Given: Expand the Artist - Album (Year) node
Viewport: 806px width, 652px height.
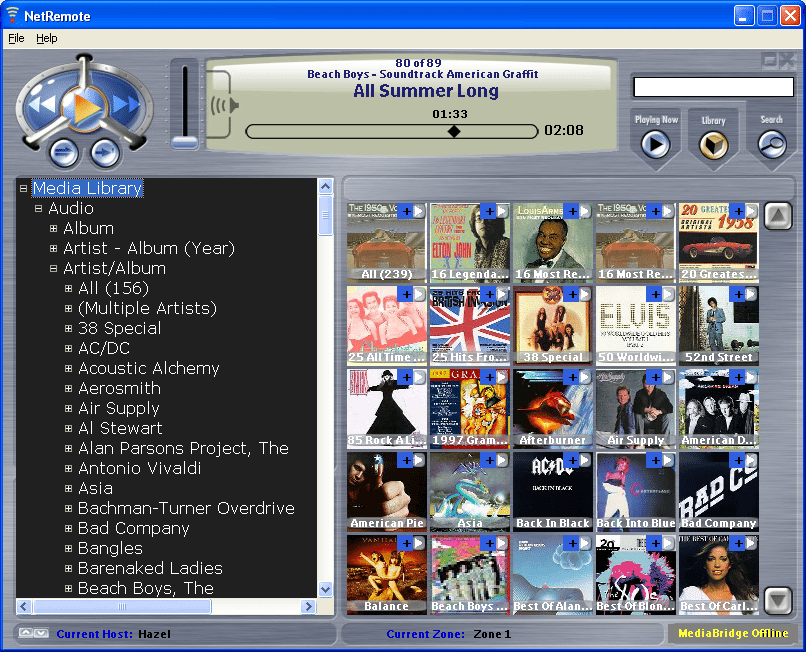Looking at the screenshot, I should point(53,248).
